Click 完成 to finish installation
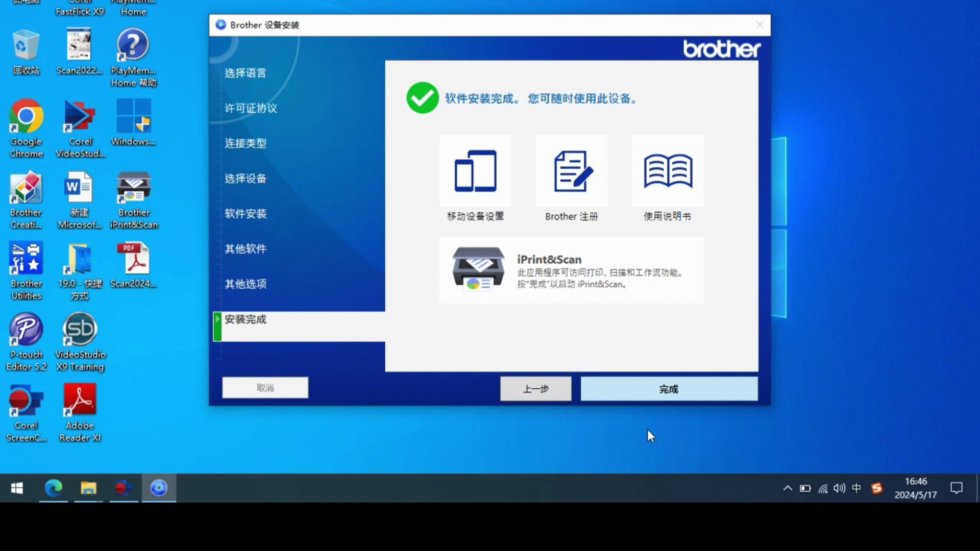The image size is (980, 551). 669,389
